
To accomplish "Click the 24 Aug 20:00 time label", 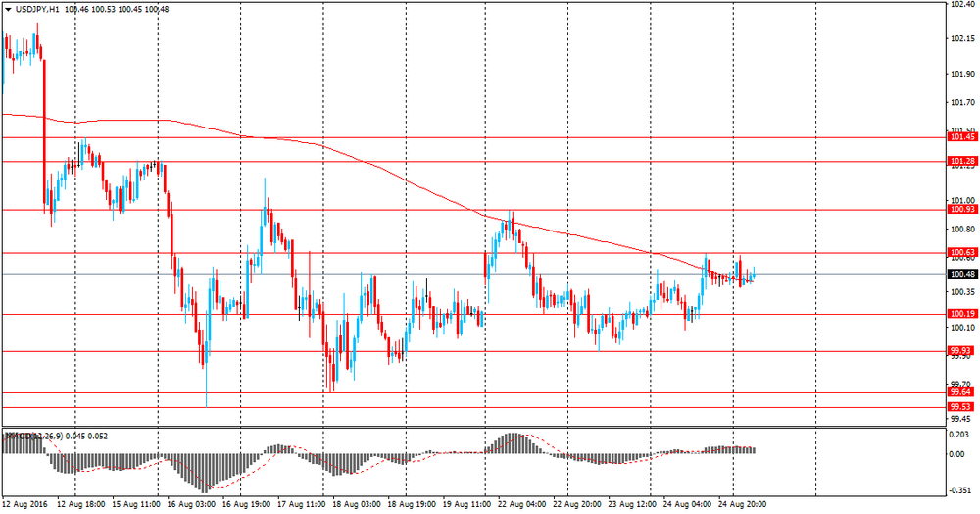I will [x=743, y=504].
